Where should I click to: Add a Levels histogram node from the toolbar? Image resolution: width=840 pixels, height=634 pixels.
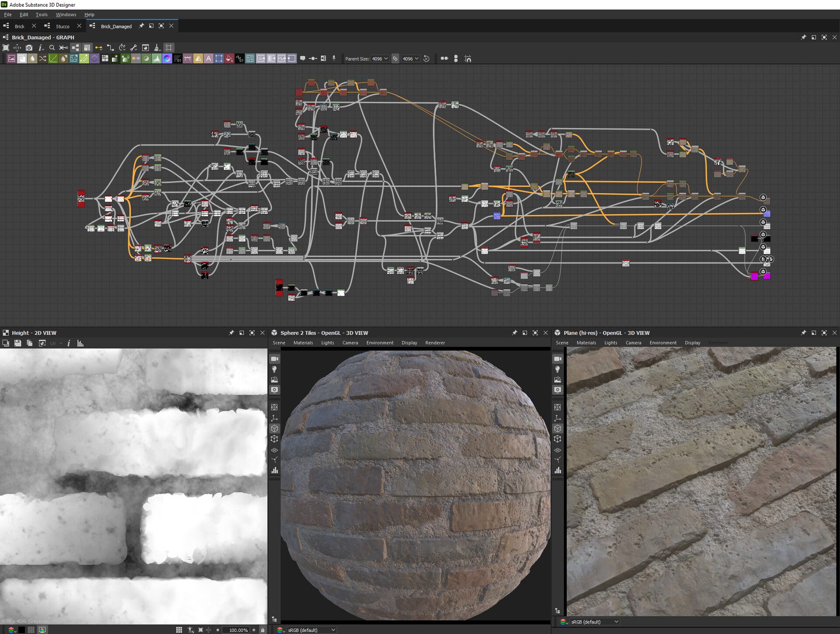[x=157, y=59]
